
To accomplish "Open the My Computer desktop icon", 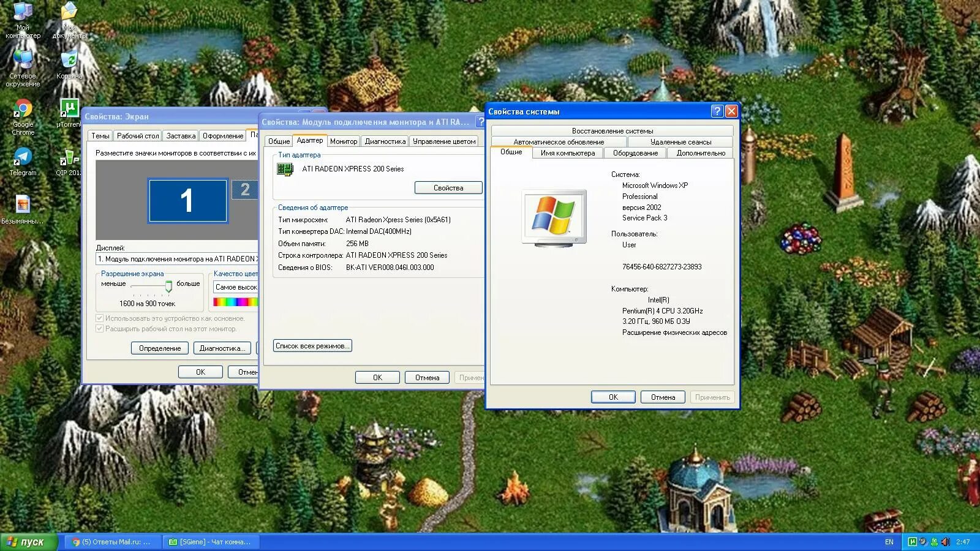I will coord(23,20).
